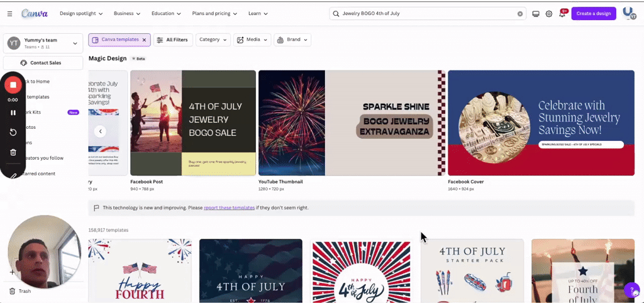Click the Canva logo
Viewport: 644px width, 303px height.
(x=35, y=14)
